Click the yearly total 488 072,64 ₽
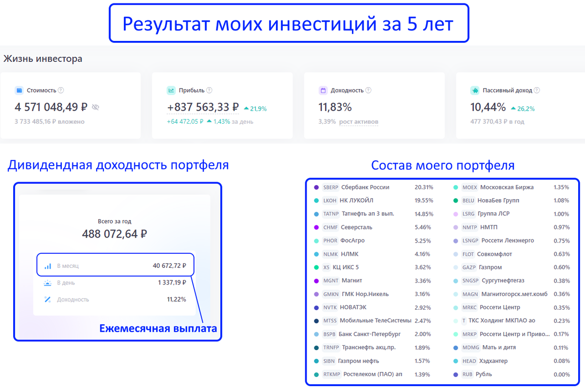 click(115, 234)
